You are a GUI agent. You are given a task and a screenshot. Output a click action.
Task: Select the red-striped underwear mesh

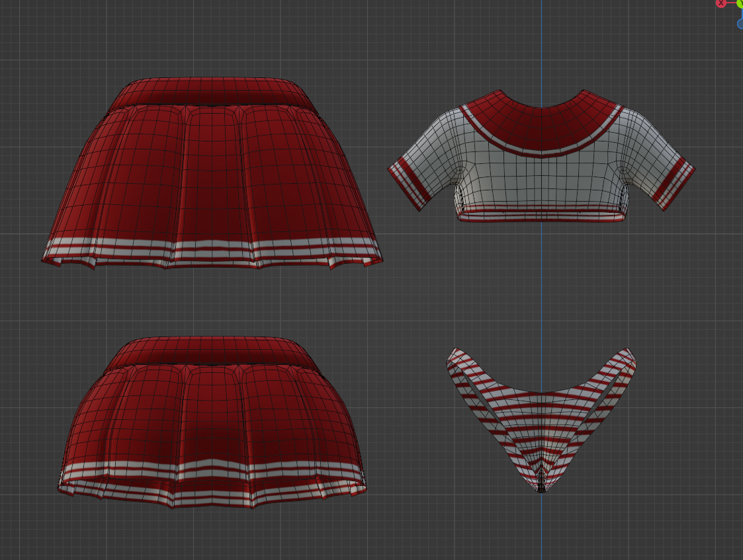tap(542, 420)
